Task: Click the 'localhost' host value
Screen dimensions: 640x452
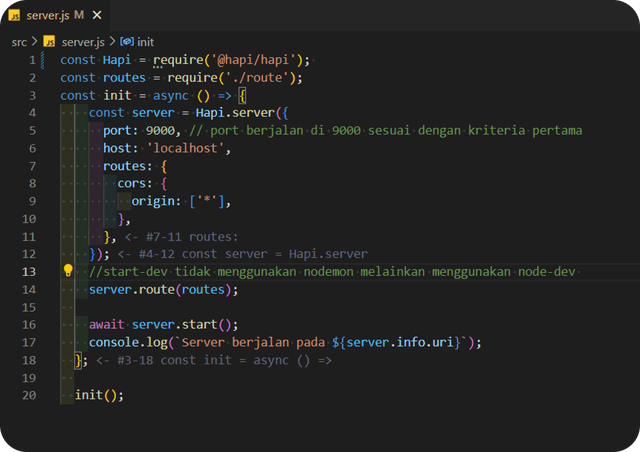Action: coord(188,148)
